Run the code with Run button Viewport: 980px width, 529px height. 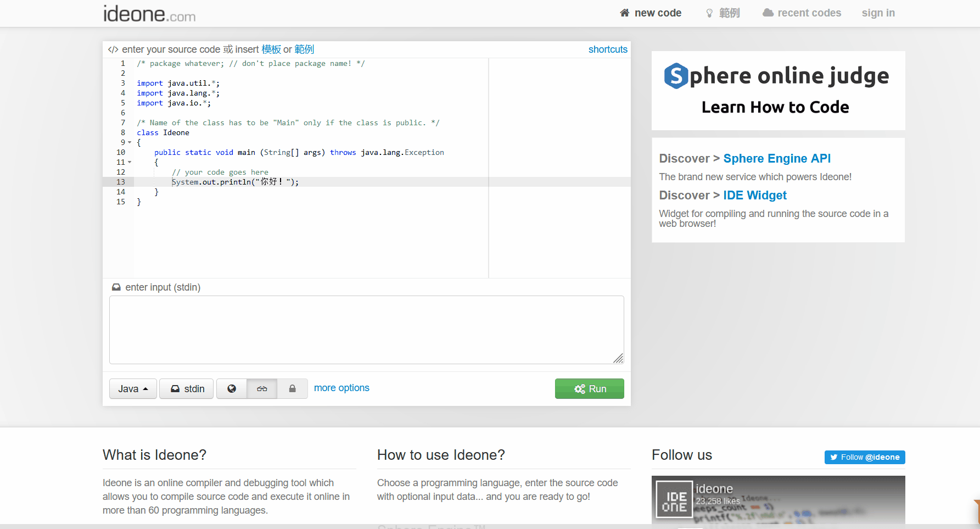[589, 388]
